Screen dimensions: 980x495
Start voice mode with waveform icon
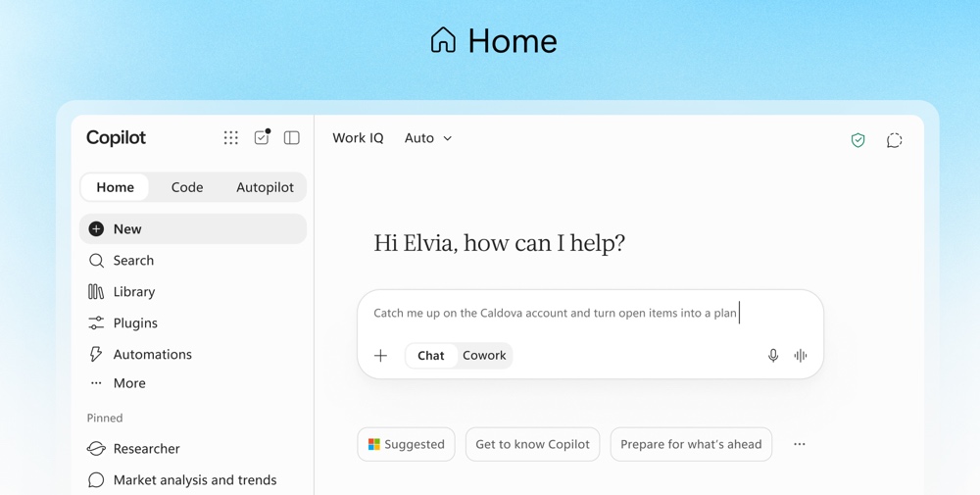tap(801, 356)
